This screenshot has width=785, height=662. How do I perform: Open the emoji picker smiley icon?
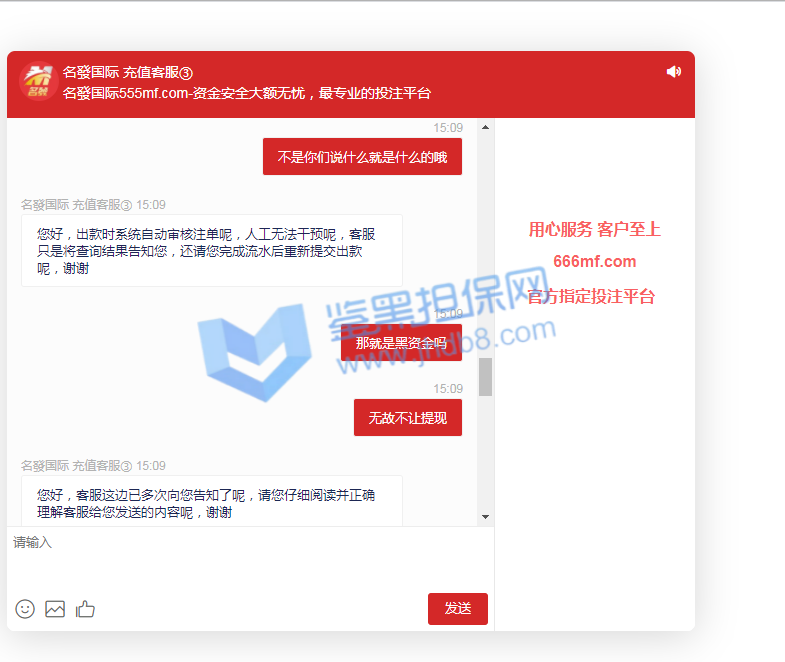coord(25,609)
